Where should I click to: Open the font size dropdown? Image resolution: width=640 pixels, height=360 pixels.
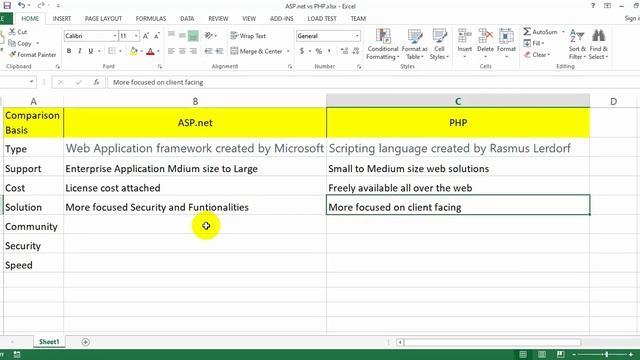click(x=136, y=36)
